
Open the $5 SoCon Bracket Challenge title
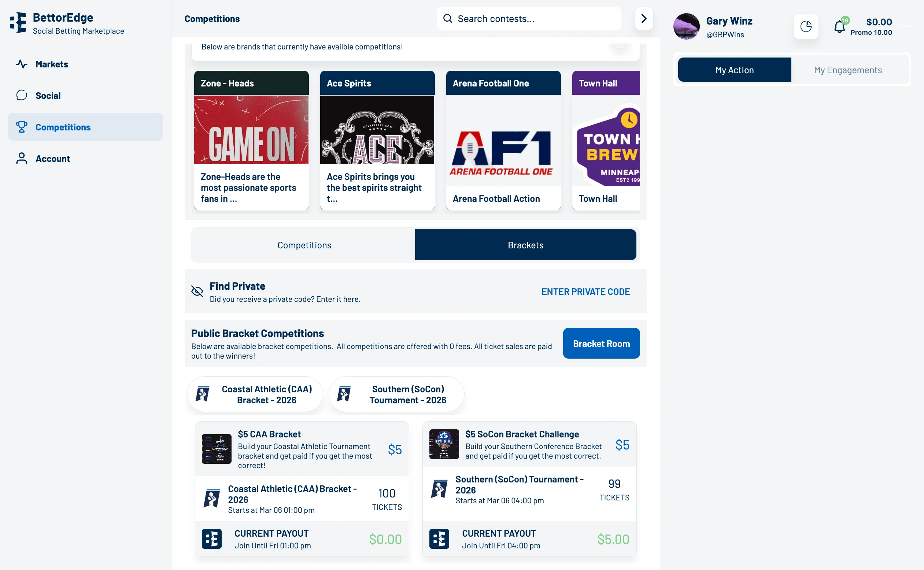522,434
